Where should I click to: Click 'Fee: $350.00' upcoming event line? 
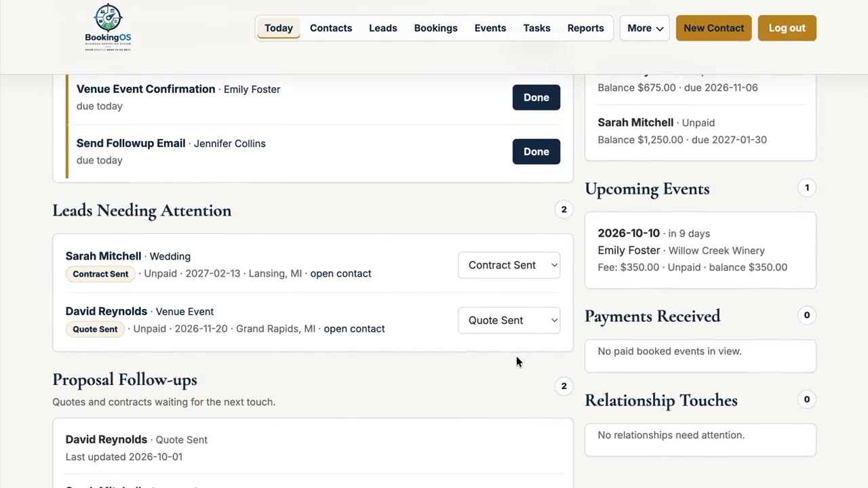click(692, 267)
